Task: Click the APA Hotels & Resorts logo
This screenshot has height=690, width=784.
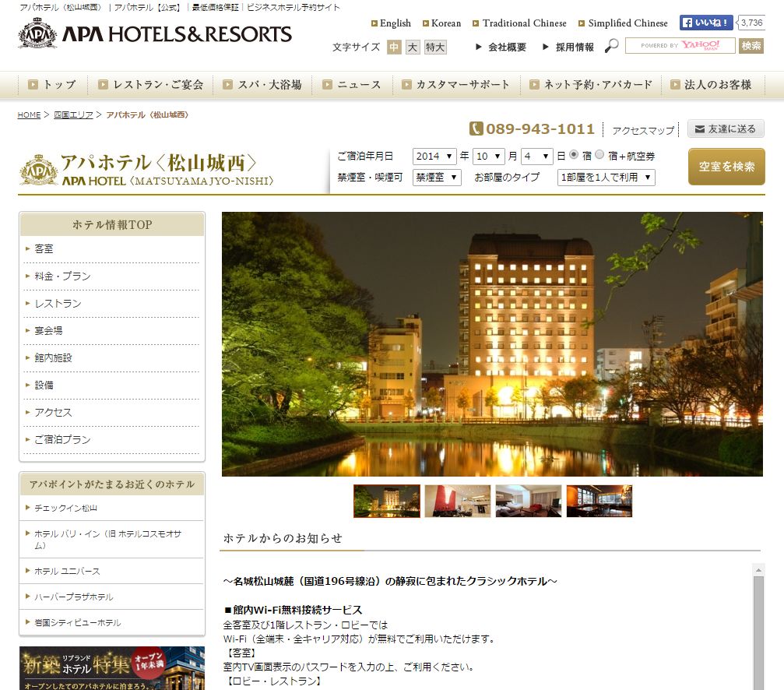Action: (x=155, y=35)
